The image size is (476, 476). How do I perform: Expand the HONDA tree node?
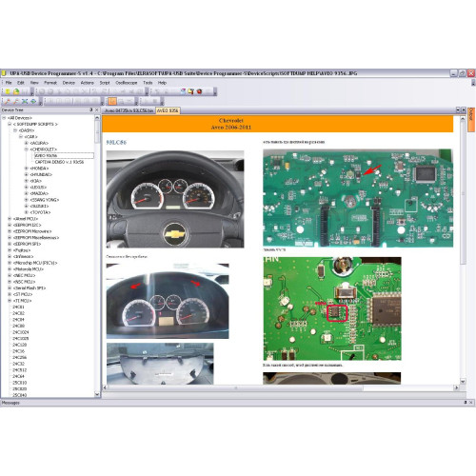click(x=27, y=169)
